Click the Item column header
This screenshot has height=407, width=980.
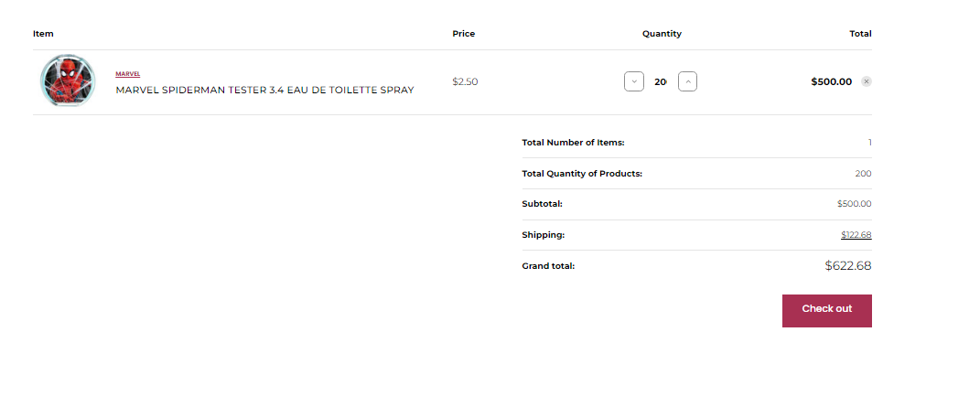pos(43,34)
